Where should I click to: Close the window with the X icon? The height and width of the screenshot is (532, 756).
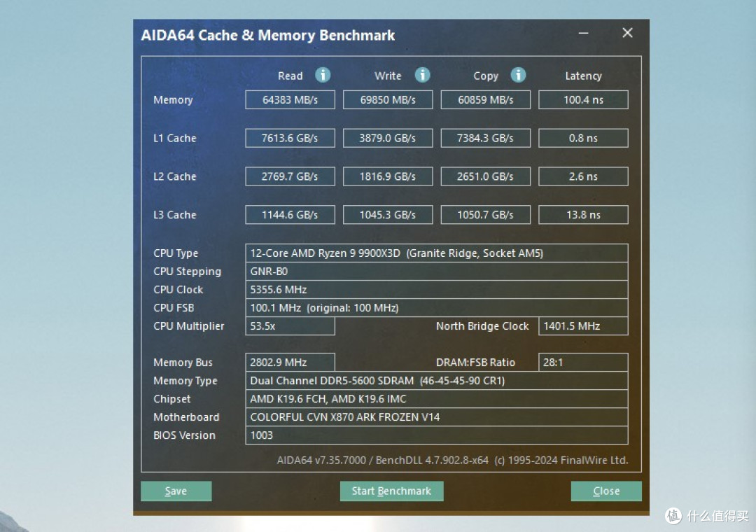[627, 32]
